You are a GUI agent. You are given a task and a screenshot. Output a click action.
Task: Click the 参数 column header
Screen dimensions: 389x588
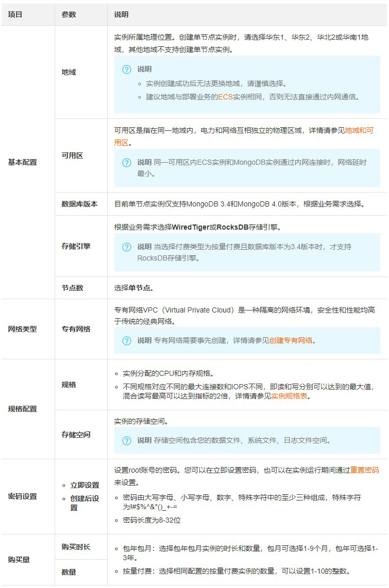click(x=69, y=14)
